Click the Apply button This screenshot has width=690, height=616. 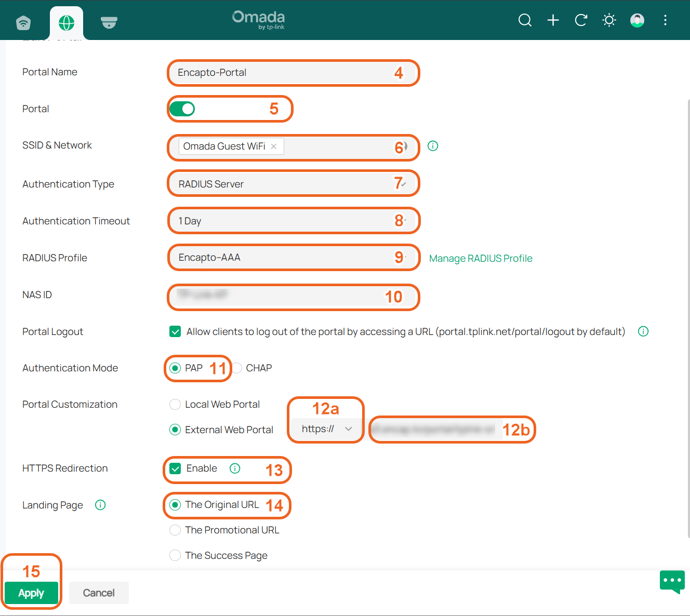pyautogui.click(x=31, y=593)
